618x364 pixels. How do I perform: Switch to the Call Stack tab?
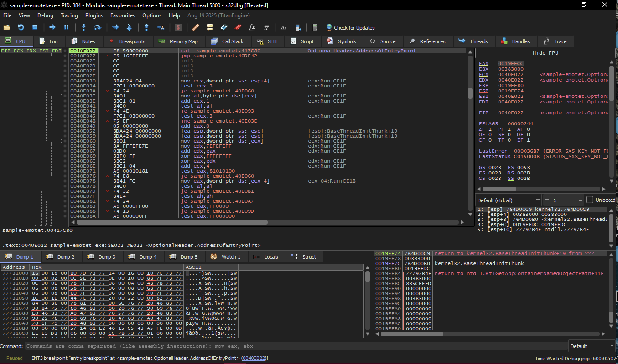pos(228,41)
